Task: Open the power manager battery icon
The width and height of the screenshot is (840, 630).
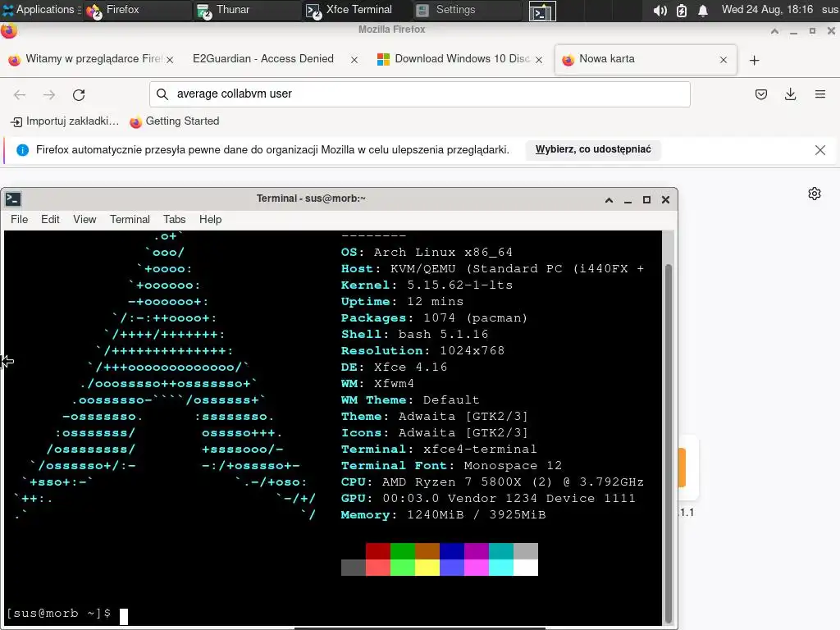Action: pyautogui.click(x=682, y=10)
